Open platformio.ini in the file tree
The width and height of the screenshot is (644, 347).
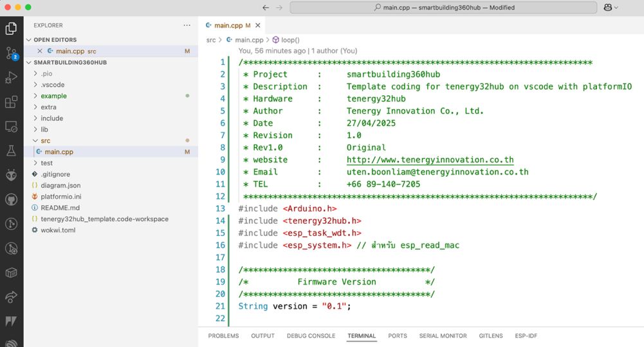(60, 197)
